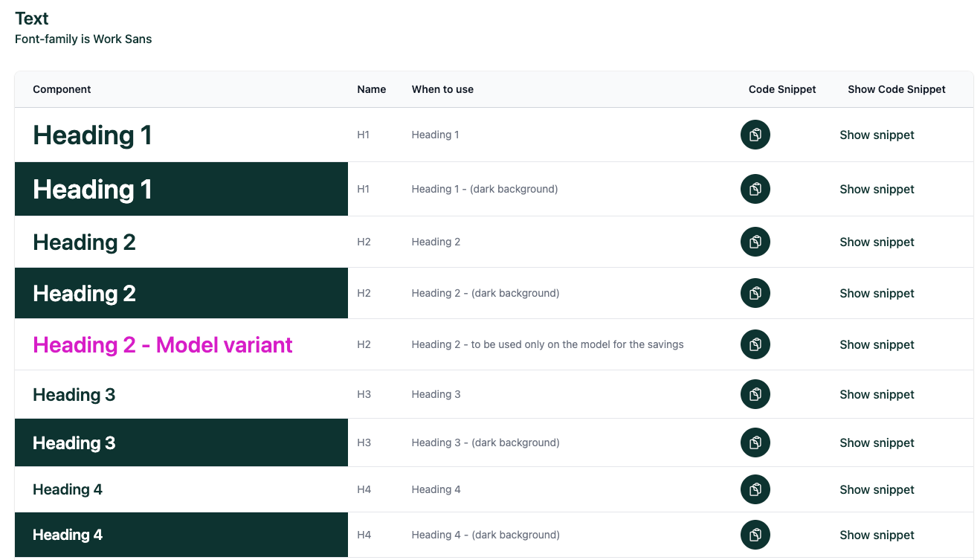Screen dimensions: 980x560
Task: Copy code snippet for Heading 4 light row
Action: click(x=755, y=489)
